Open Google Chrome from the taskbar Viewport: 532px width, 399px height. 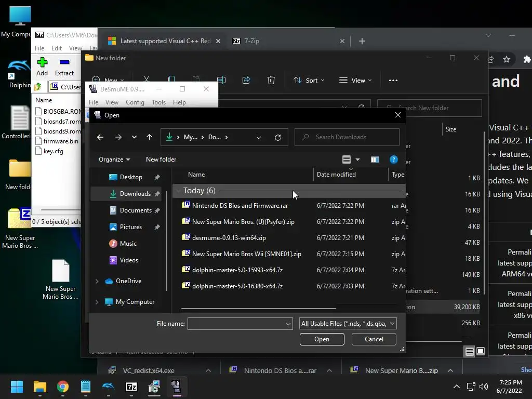(63, 387)
